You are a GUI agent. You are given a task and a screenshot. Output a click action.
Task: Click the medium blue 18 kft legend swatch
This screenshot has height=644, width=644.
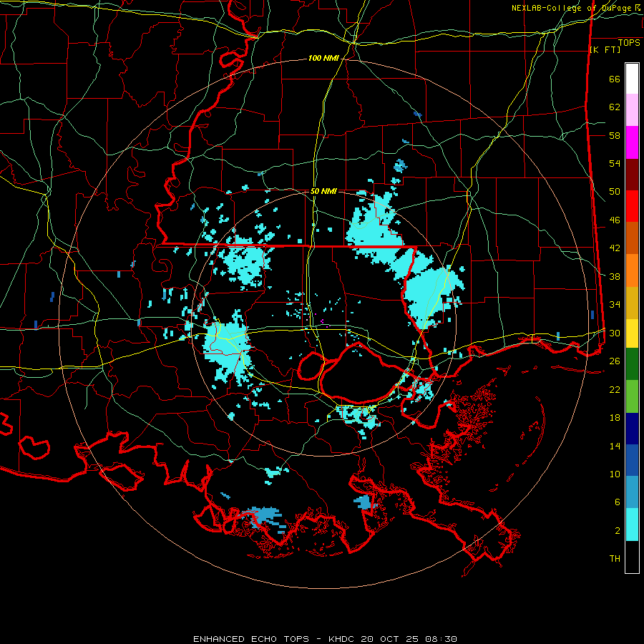point(632,460)
